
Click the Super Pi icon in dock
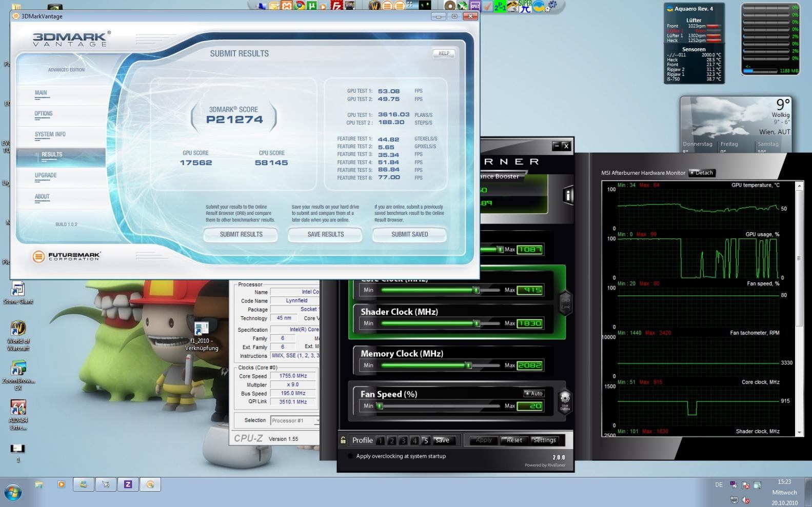[525, 6]
